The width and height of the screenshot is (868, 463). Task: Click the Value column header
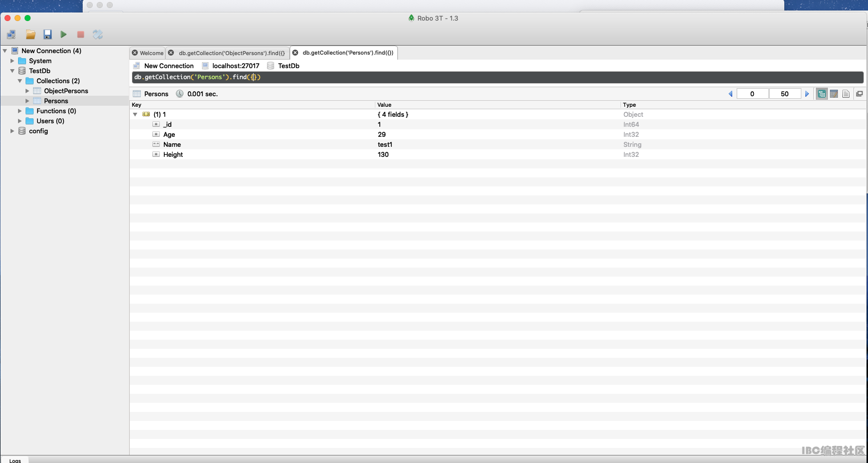pos(498,105)
